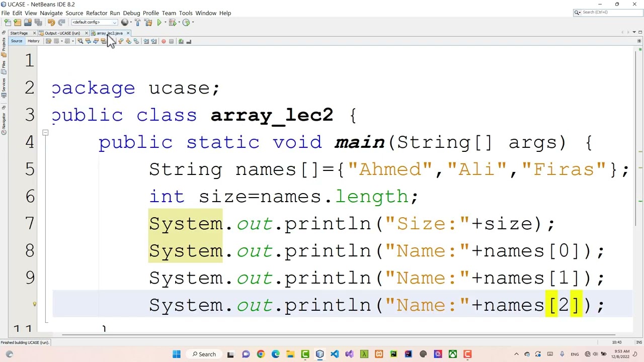Click the Comment icon in editor toolbar
This screenshot has width=644, height=362.
click(x=181, y=41)
